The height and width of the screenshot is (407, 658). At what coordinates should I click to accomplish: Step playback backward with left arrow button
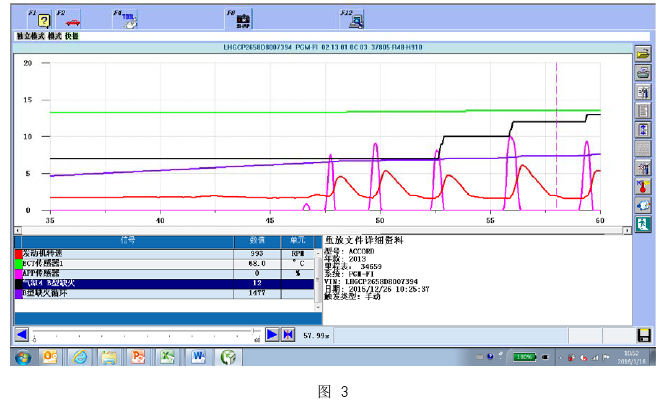coord(21,334)
